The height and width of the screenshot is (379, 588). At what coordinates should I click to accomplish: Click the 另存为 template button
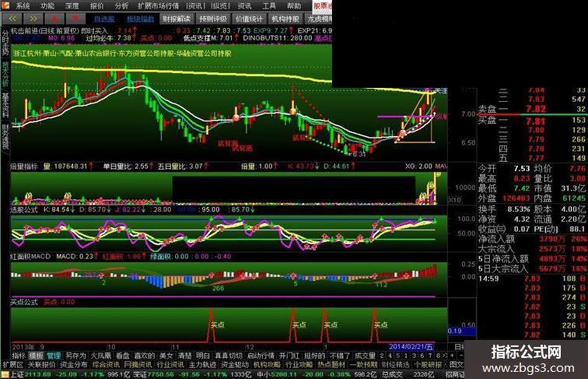point(75,355)
